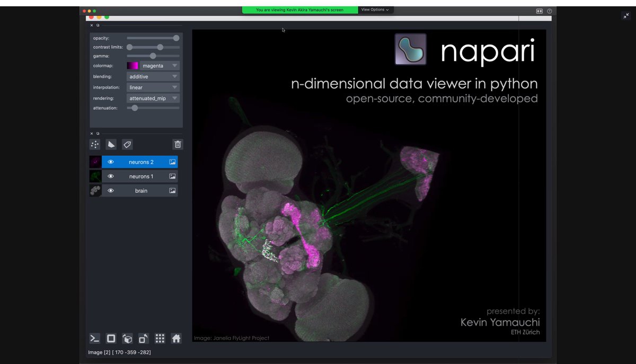Click the 'open-source, community-developed' text
Screen dimensions: 636x364
click(x=442, y=99)
